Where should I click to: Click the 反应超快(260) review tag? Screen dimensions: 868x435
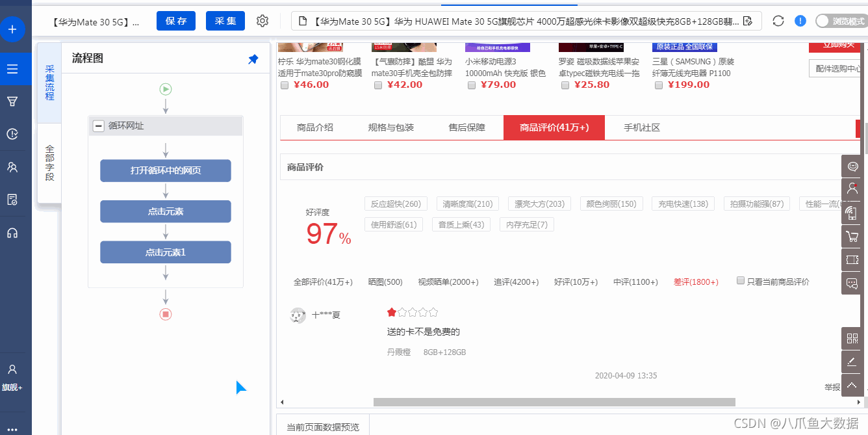coord(396,204)
